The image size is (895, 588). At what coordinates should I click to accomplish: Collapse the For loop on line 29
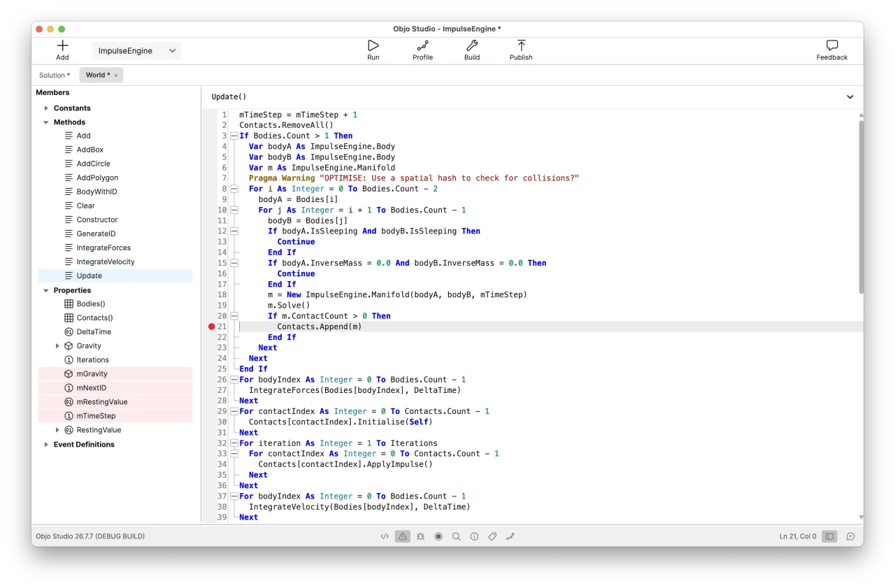pyautogui.click(x=234, y=411)
